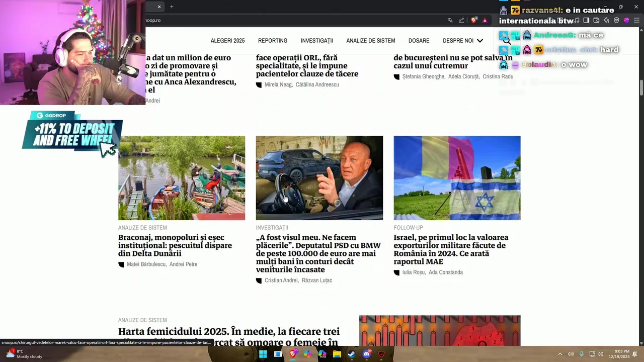Open author Iulia Roșu's page

pos(414,273)
